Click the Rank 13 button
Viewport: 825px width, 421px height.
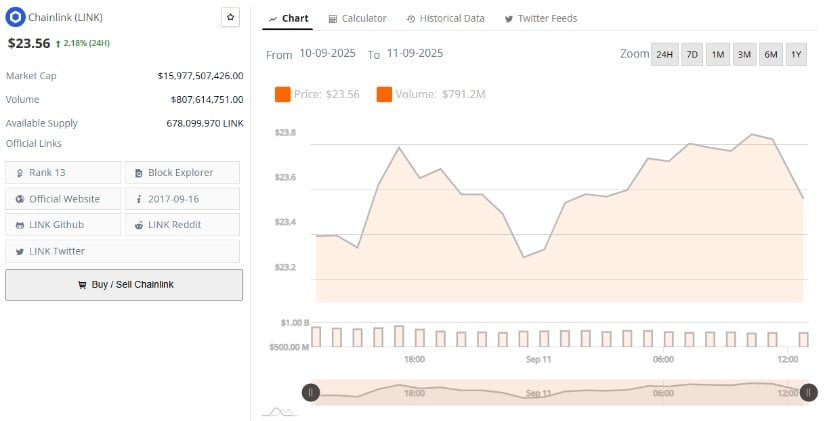63,173
